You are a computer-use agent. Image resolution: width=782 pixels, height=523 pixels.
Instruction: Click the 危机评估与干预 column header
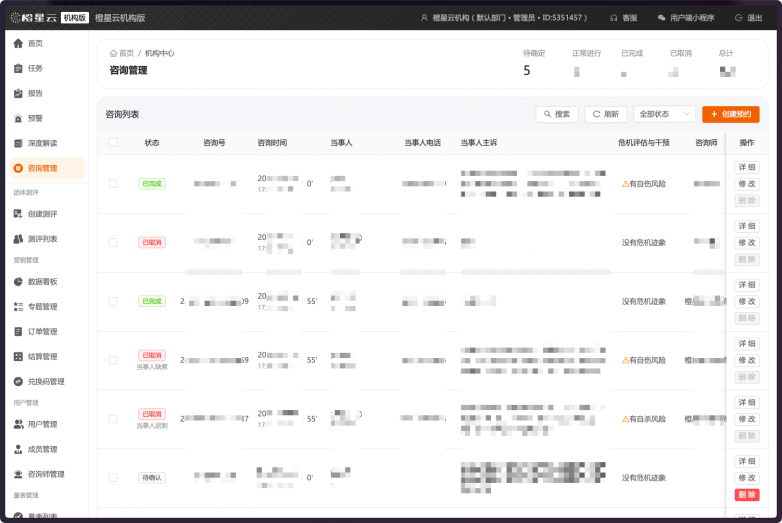pyautogui.click(x=643, y=143)
